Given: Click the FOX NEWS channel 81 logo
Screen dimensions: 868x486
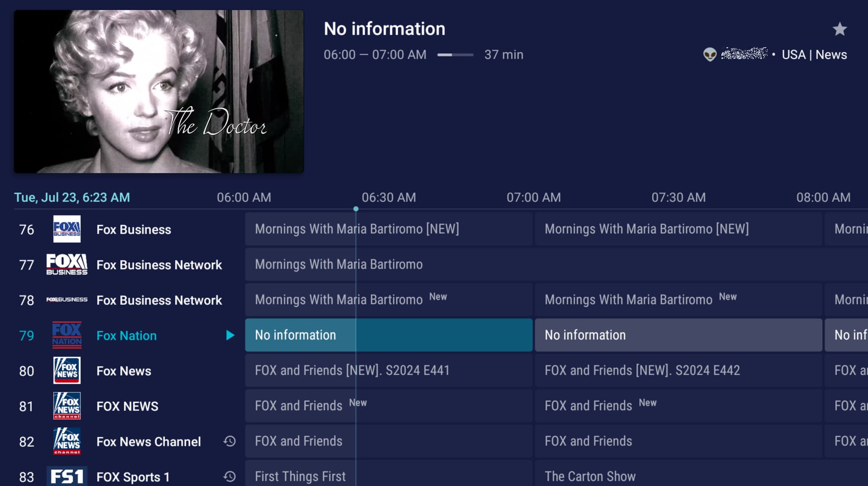Looking at the screenshot, I should pos(67,406).
